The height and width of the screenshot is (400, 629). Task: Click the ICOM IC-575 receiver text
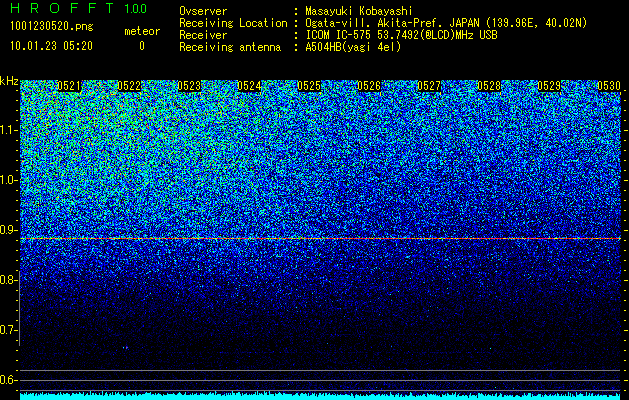tap(401, 35)
